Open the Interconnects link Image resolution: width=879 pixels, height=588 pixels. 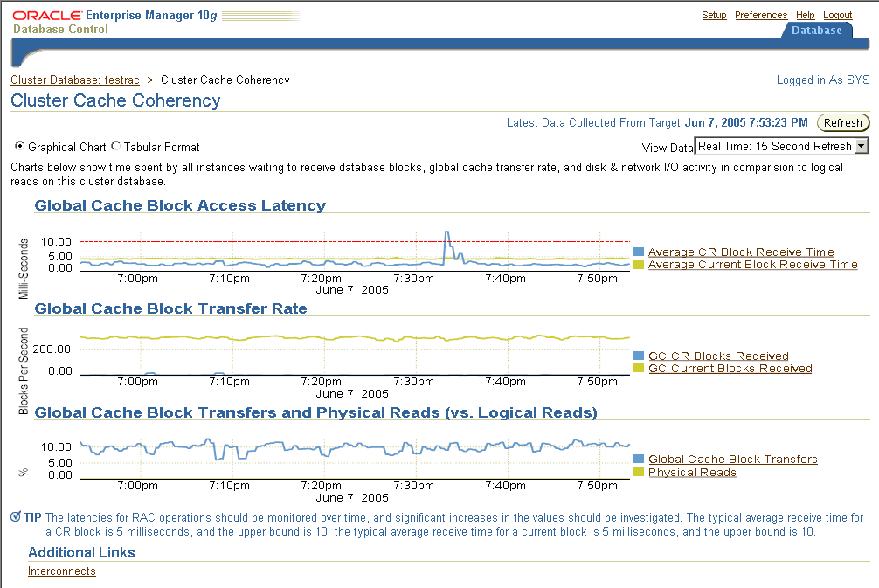click(x=61, y=571)
